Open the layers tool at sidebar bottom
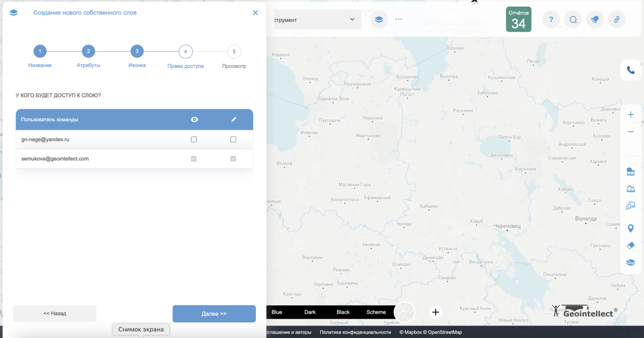The width and height of the screenshot is (644, 338). click(x=630, y=262)
